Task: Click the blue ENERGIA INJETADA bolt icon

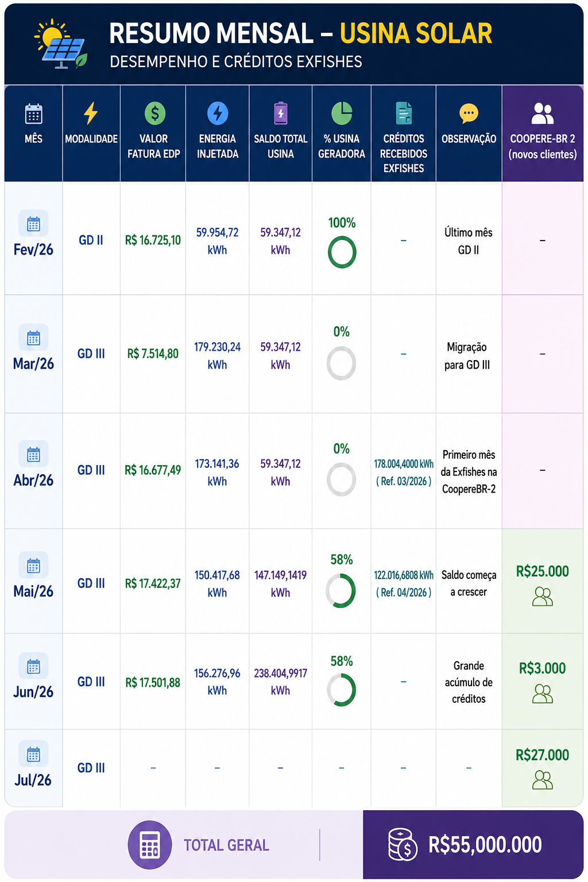Action: tap(218, 113)
